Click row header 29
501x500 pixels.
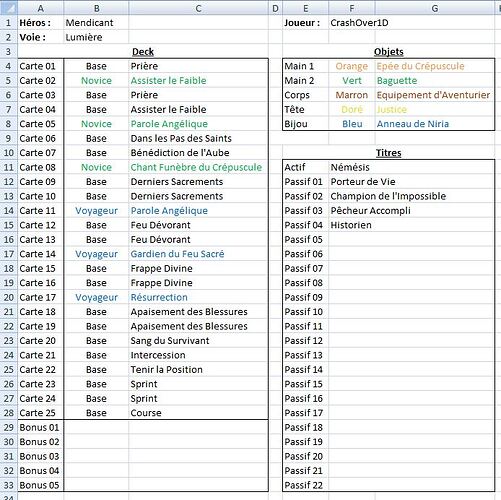point(8,427)
